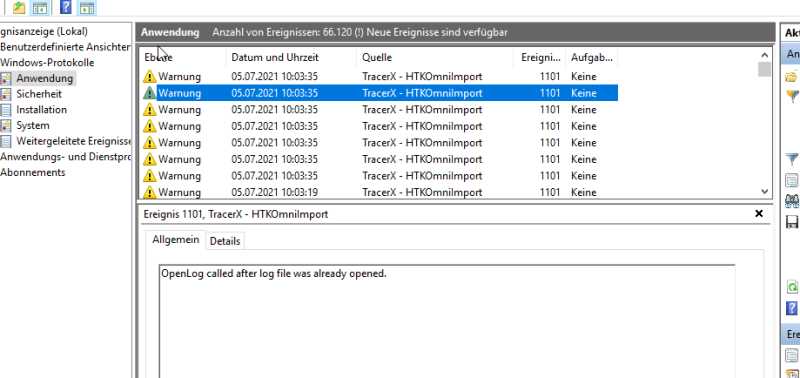Toggle the console tree pane toolbar icon
This screenshot has height=378, width=800.
coord(39,7)
